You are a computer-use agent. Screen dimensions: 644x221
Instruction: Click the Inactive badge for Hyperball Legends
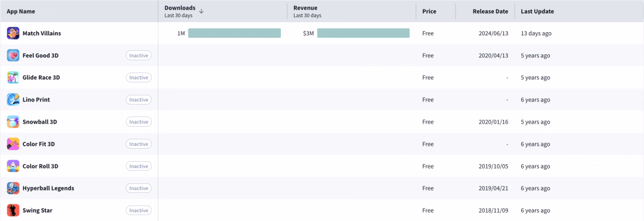139,188
